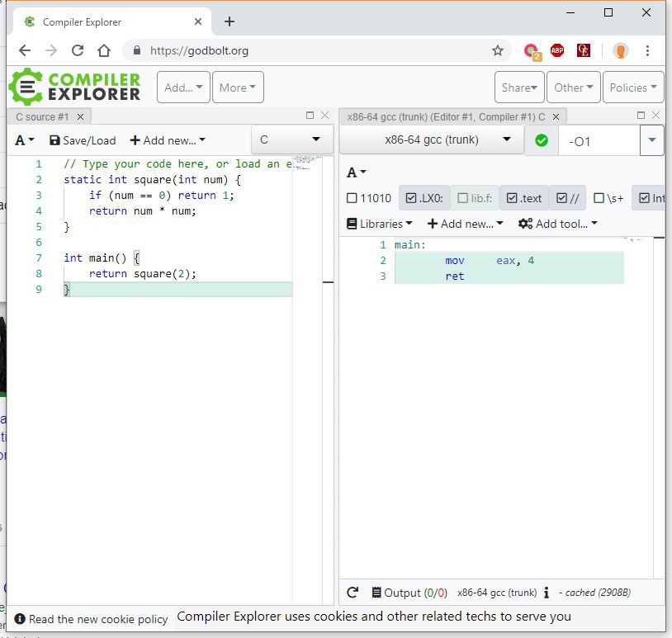The width and height of the screenshot is (672, 638).
Task: Open the C language selector
Action: [x=292, y=139]
